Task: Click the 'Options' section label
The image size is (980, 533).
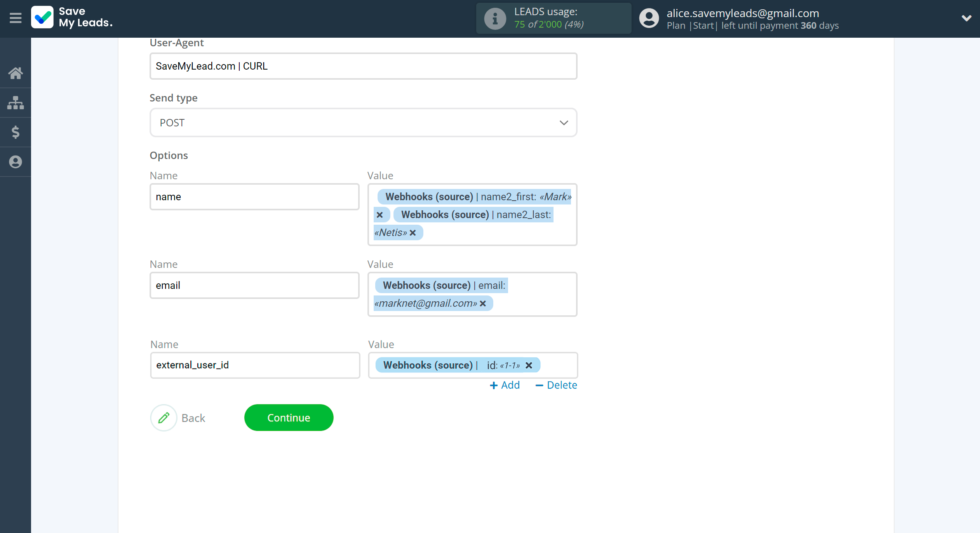Action: 169,155
